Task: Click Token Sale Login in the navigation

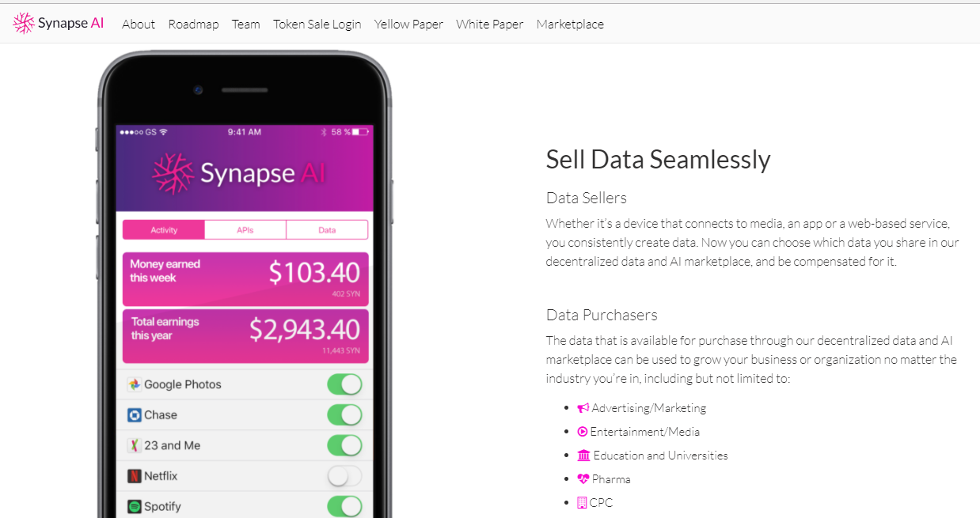Action: click(317, 24)
